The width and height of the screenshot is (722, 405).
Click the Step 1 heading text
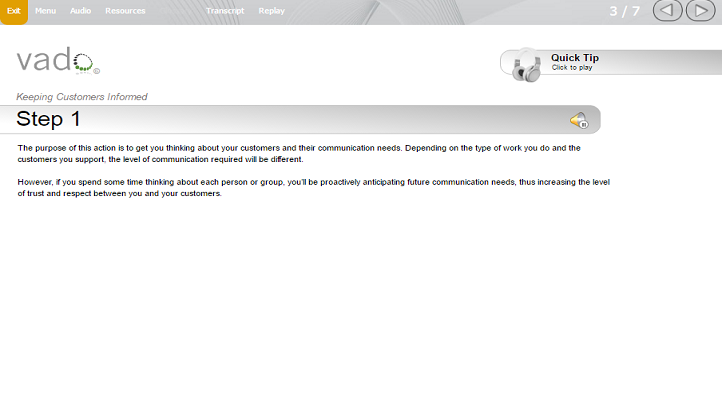point(48,119)
